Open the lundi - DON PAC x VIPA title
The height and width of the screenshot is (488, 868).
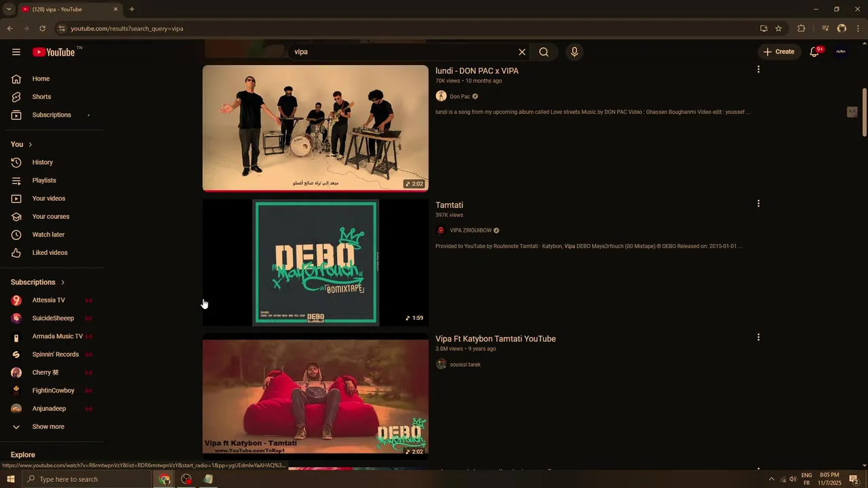477,70
